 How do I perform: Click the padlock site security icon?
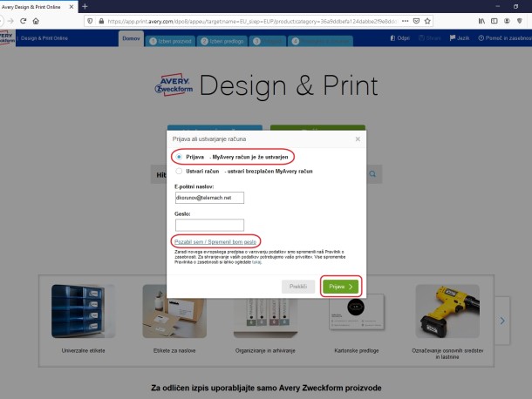coord(101,21)
